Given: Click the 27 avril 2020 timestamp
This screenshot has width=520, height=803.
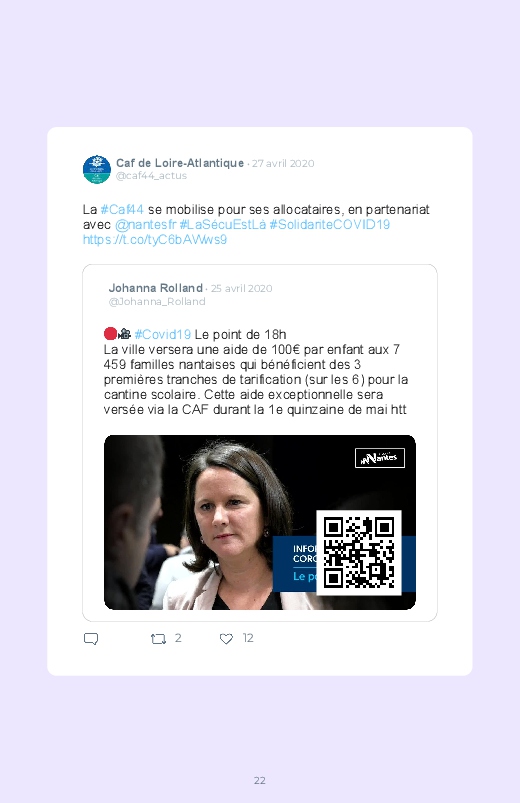Looking at the screenshot, I should click(x=283, y=163).
